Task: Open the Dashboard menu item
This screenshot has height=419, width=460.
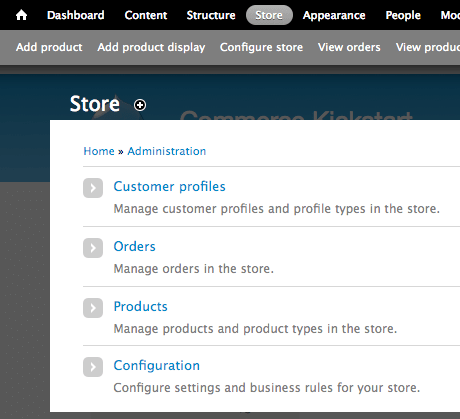Action: (x=76, y=15)
